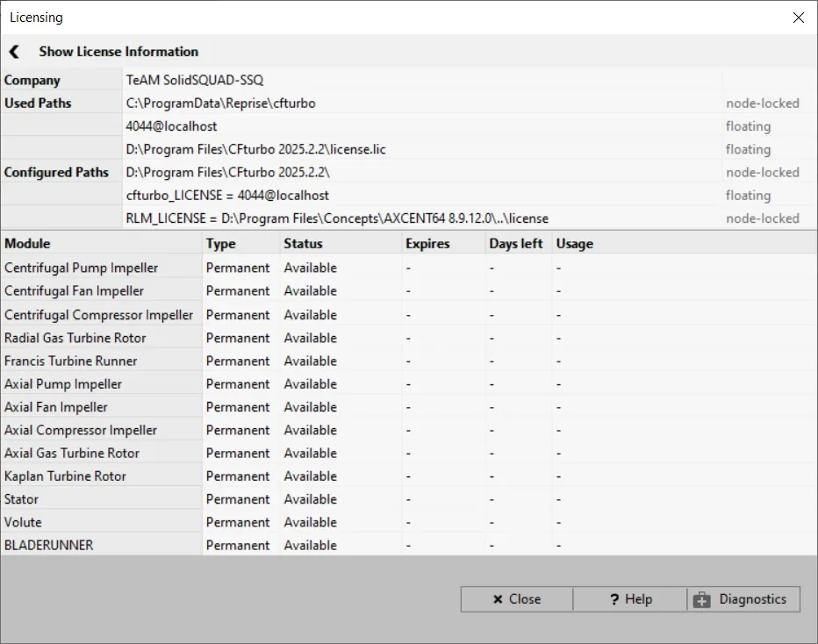Select the Francis Turbine Runner module
The width and height of the screenshot is (818, 644).
click(x=409, y=361)
